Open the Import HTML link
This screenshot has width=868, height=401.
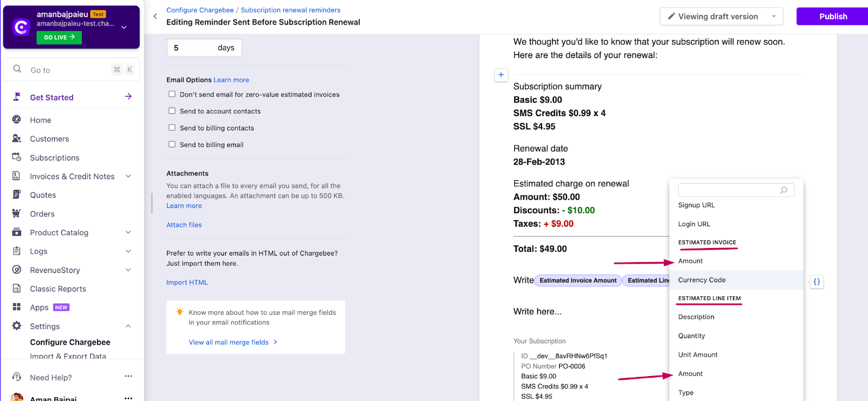point(187,283)
